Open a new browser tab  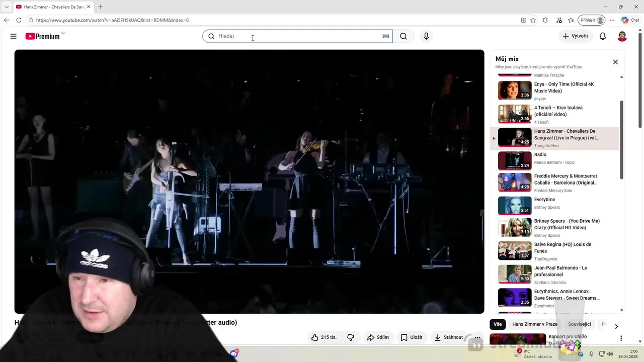(101, 7)
